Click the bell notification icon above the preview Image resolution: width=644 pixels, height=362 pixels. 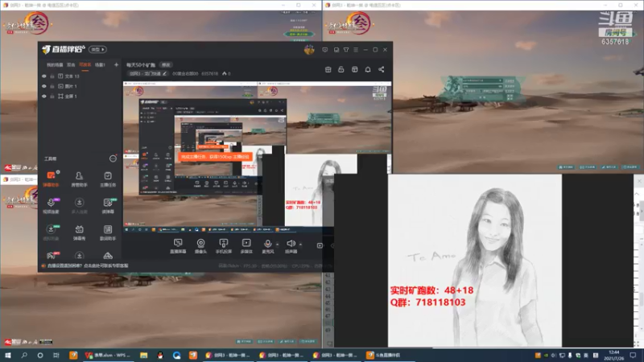pyautogui.click(x=368, y=69)
